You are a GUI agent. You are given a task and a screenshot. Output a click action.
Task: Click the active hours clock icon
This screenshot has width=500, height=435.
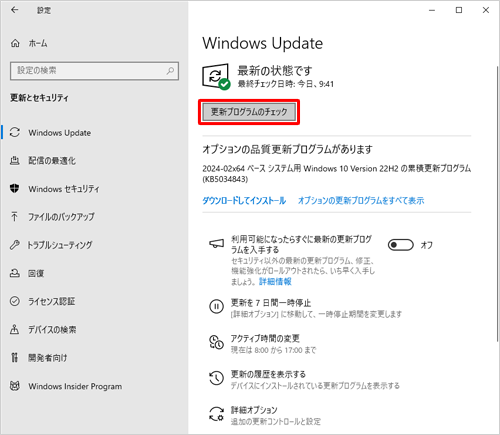(x=216, y=342)
